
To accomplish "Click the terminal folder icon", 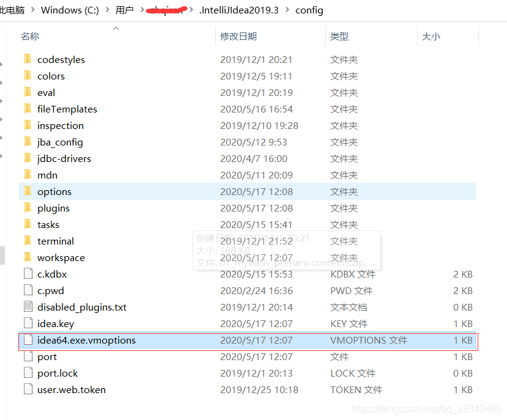I will point(28,240).
